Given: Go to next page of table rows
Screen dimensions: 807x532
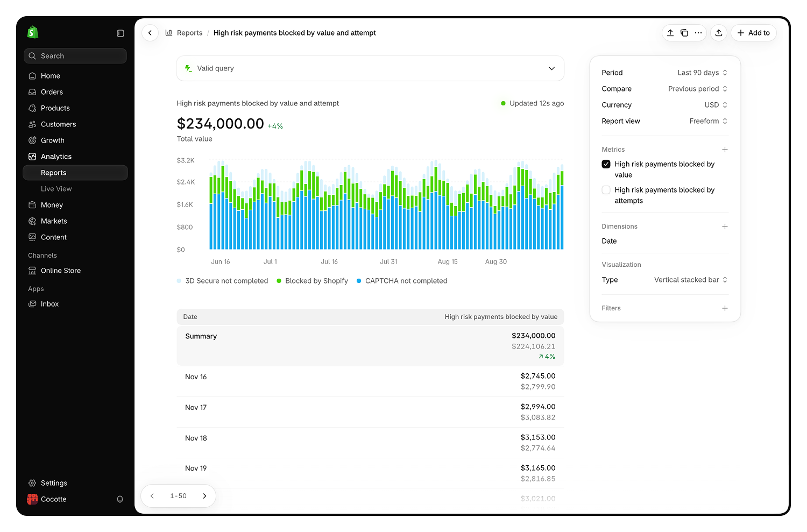Looking at the screenshot, I should (204, 496).
